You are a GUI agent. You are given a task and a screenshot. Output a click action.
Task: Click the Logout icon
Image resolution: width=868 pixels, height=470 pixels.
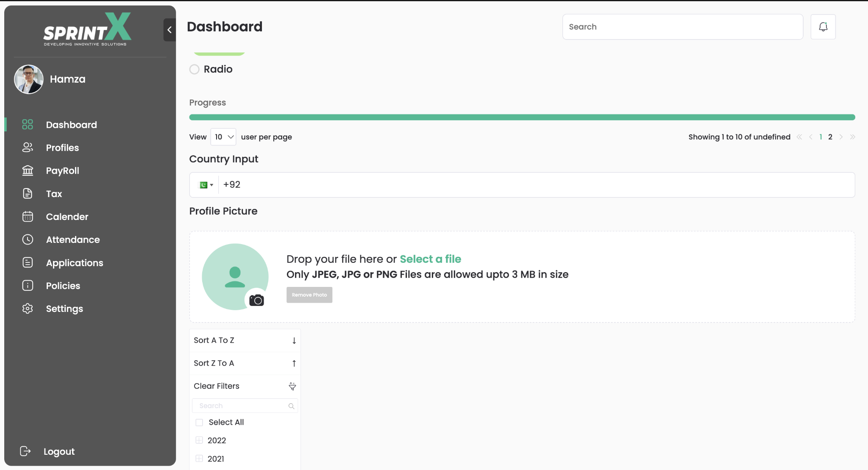pyautogui.click(x=25, y=451)
